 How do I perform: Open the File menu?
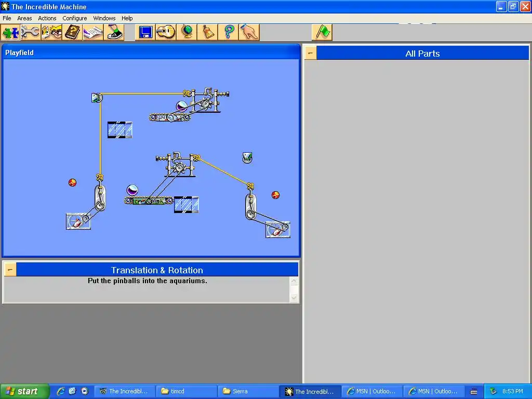(7, 18)
